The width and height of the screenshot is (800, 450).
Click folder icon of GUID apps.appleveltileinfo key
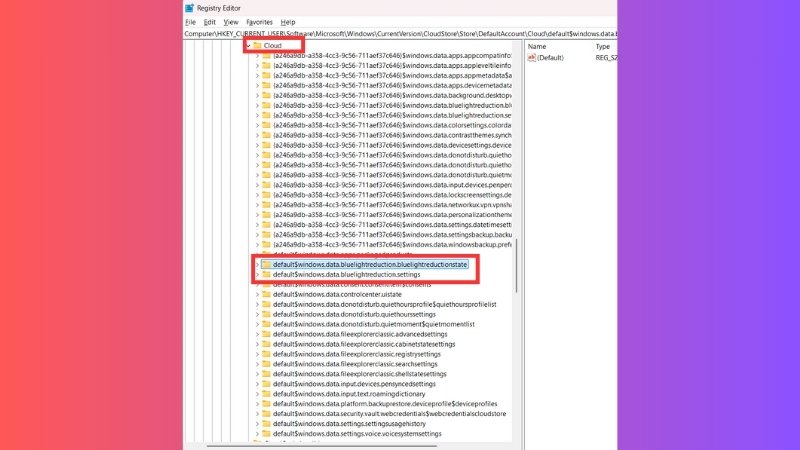(x=266, y=65)
